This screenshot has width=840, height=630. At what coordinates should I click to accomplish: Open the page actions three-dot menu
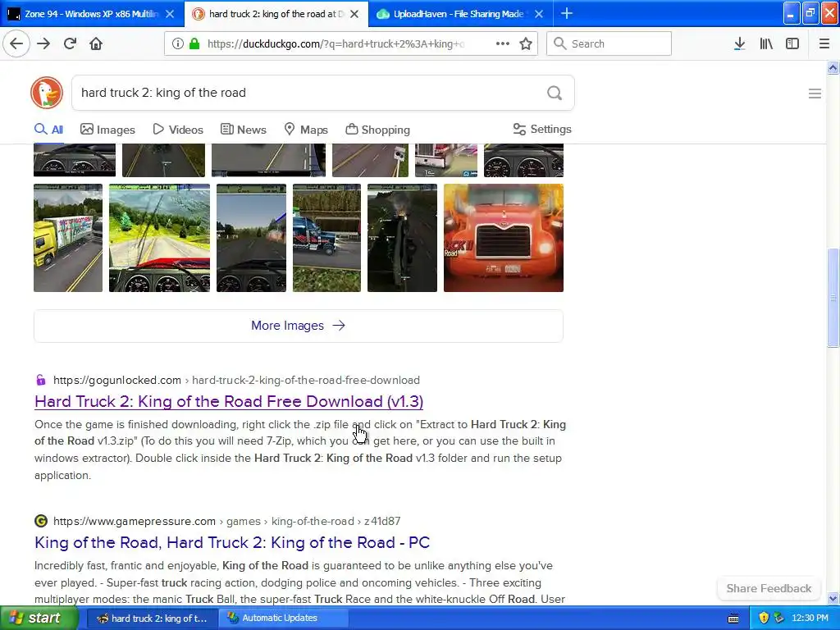503,44
